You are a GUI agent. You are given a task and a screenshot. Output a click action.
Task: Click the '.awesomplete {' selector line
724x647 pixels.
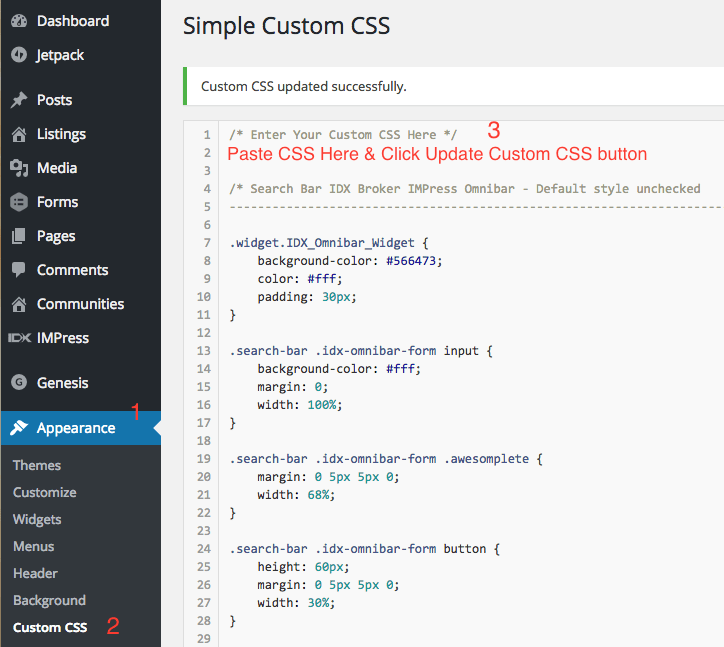click(386, 459)
